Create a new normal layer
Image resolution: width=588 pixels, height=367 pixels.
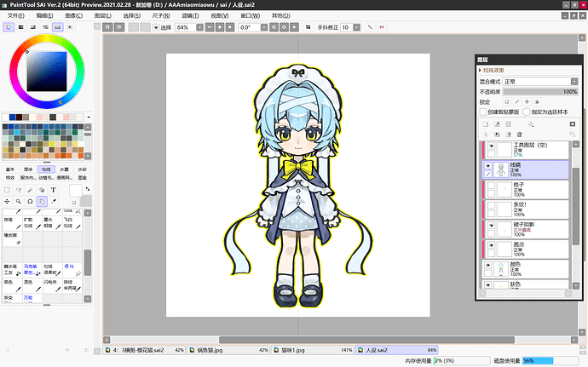pos(486,124)
